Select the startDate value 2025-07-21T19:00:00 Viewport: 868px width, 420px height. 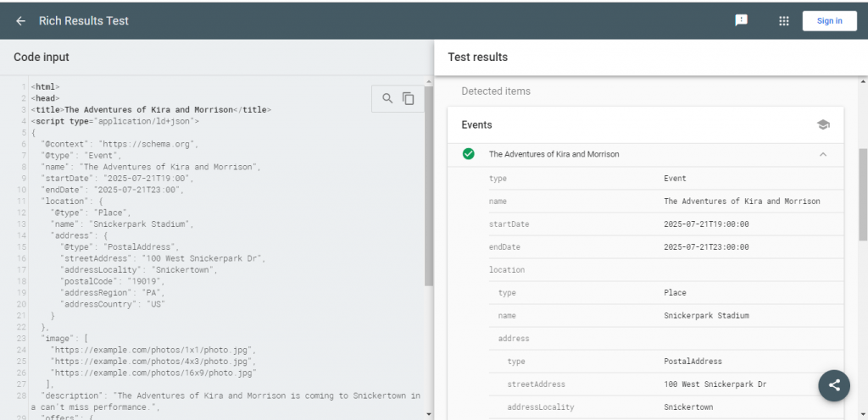[x=706, y=224]
